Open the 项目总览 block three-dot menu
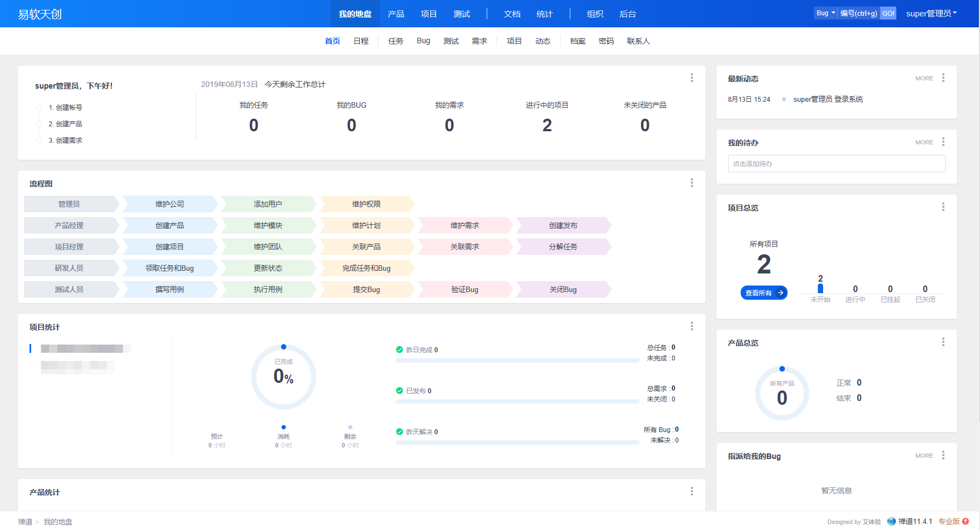The image size is (980, 530). (943, 207)
